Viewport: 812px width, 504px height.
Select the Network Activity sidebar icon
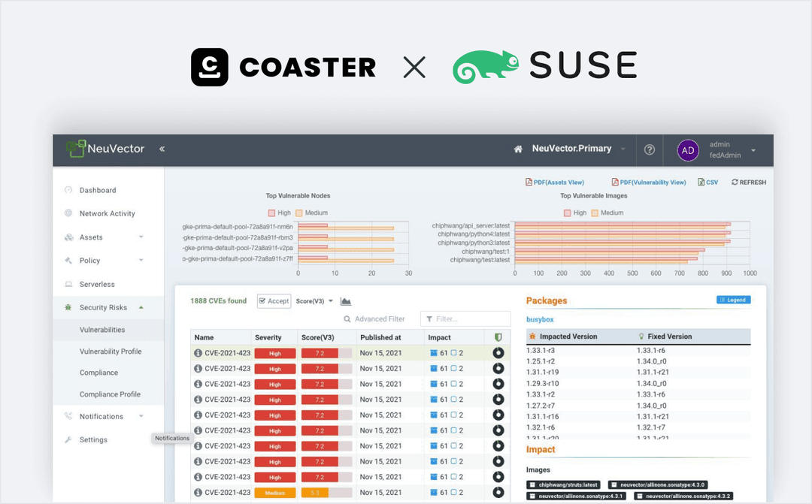(67, 213)
